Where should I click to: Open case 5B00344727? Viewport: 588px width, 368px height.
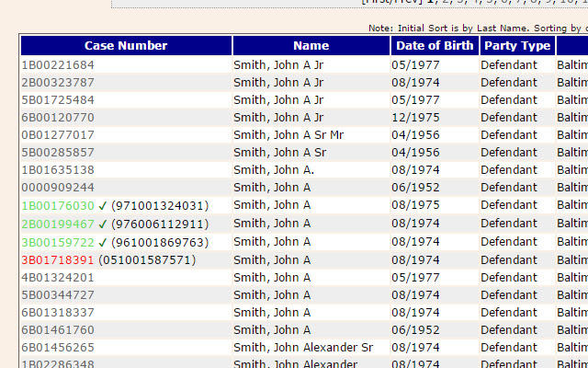pos(58,295)
